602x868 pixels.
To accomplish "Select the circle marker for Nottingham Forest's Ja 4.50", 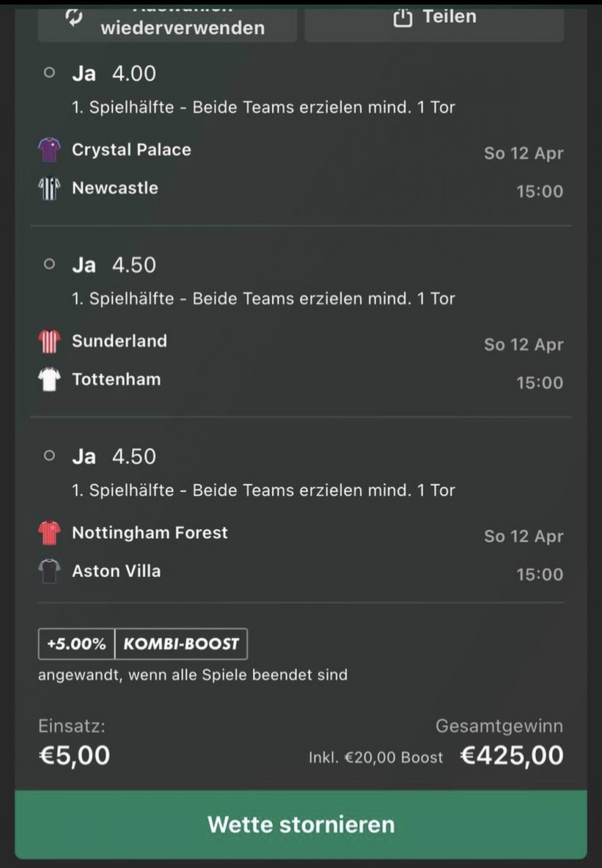I will click(x=49, y=456).
